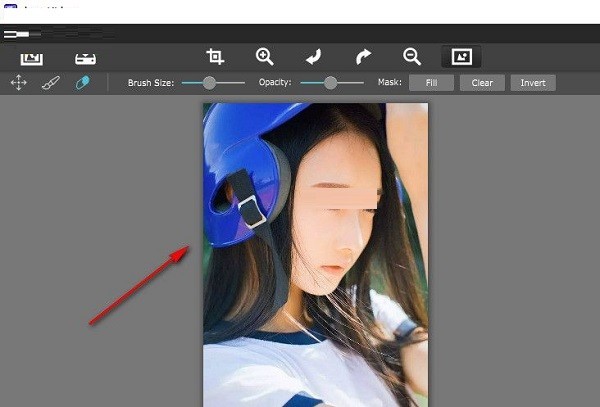
Task: Toggle the highlighted image preview icon
Action: [x=461, y=57]
